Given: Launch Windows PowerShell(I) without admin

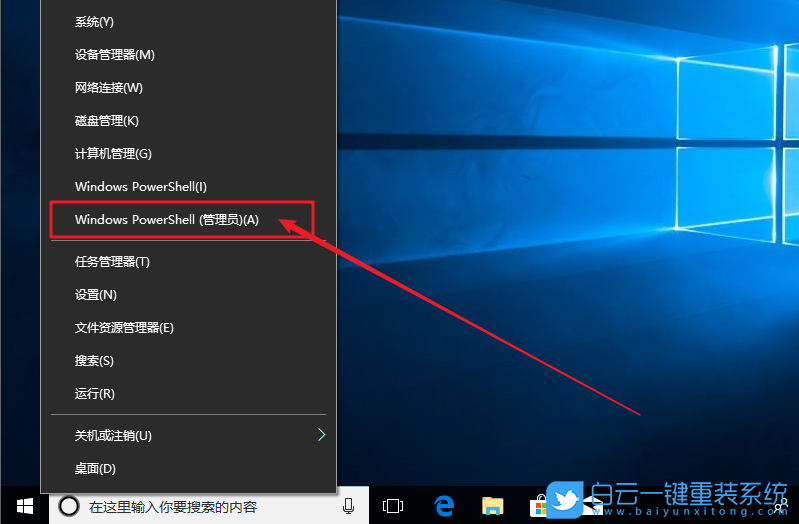Looking at the screenshot, I should pos(140,186).
